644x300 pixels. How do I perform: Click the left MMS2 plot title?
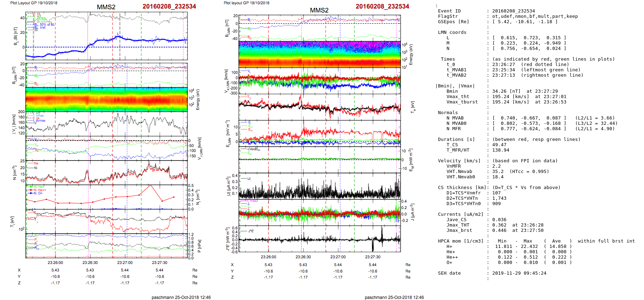[x=106, y=7]
